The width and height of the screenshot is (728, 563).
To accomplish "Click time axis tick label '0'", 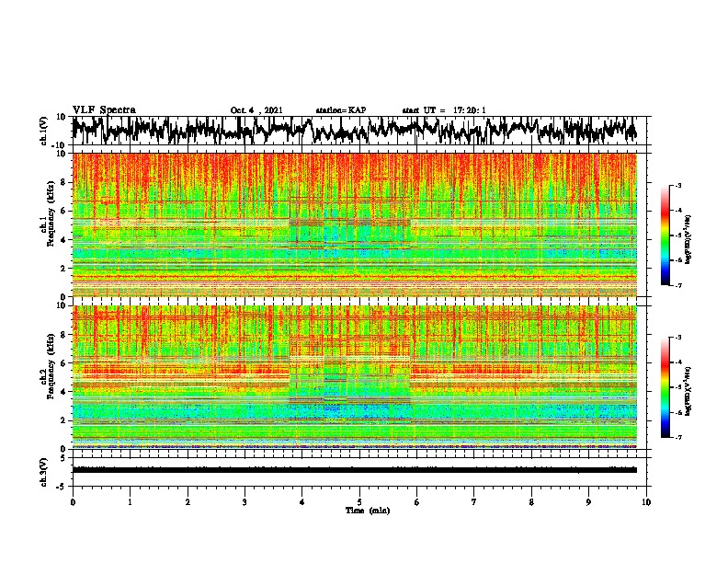I will [x=73, y=501].
